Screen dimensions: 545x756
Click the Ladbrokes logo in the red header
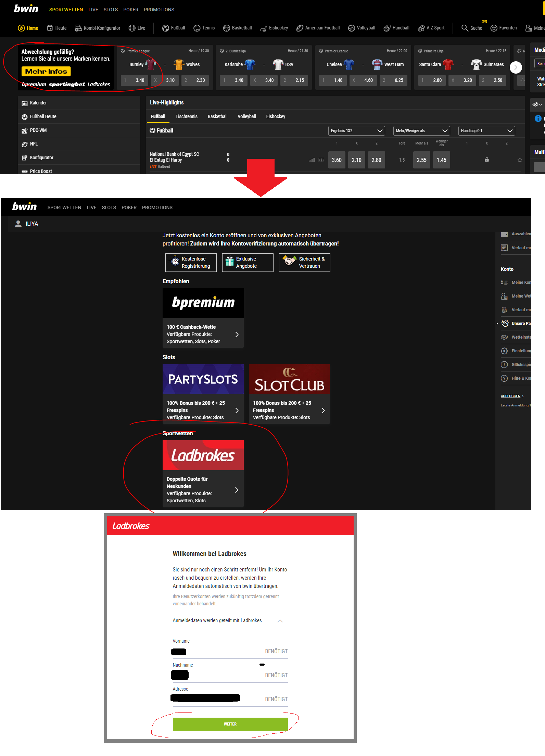131,526
